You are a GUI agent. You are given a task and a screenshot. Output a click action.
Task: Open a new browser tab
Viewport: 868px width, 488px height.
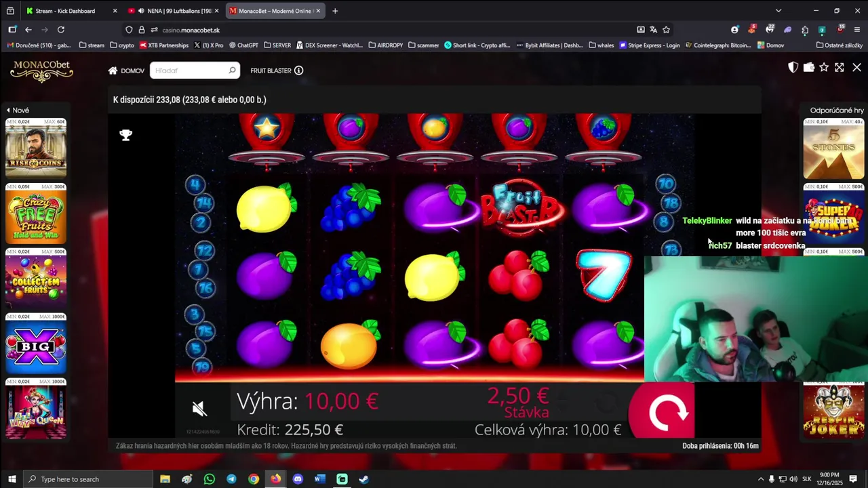tap(335, 11)
